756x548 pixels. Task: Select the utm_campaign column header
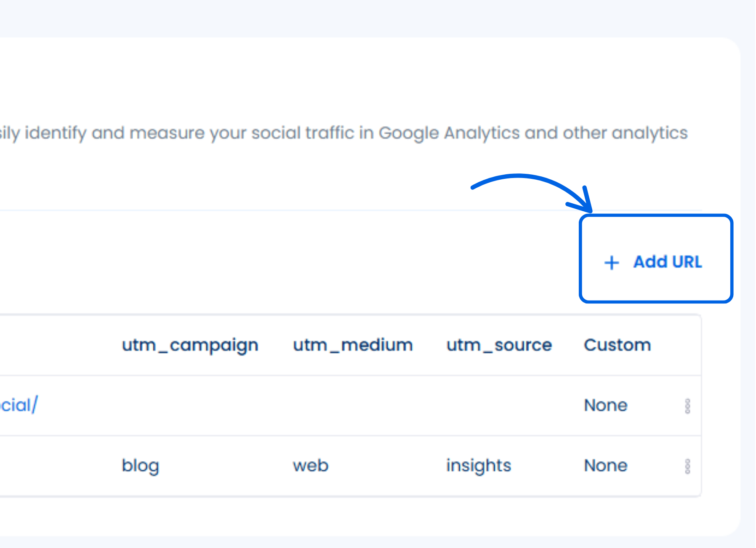[190, 345]
